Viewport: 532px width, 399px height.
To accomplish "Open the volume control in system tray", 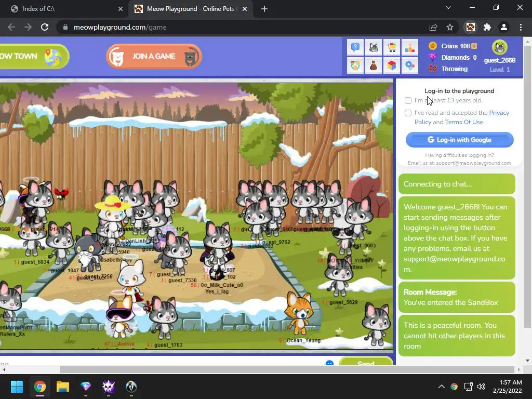I will click(x=481, y=387).
